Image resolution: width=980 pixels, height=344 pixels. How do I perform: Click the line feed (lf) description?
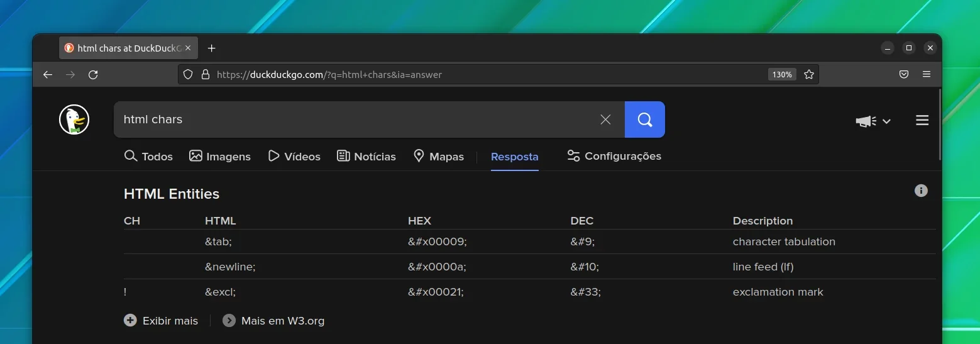[x=763, y=267]
